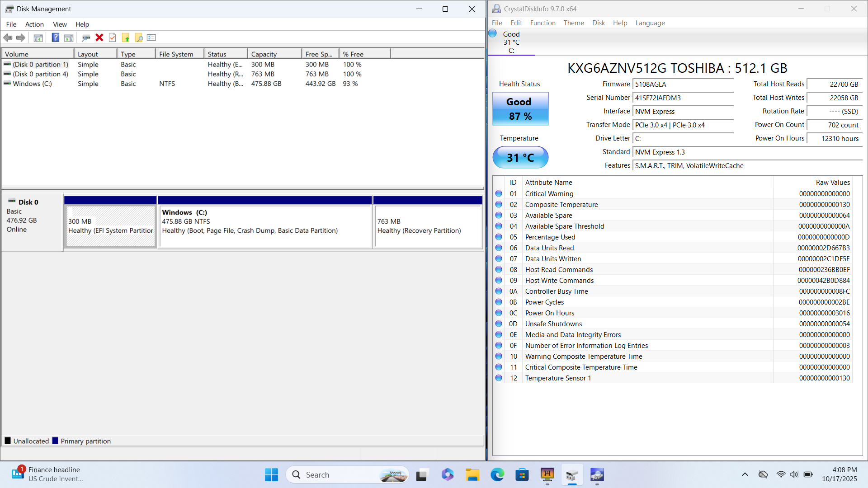Image resolution: width=868 pixels, height=488 pixels.
Task: Show hidden tray icons with the chevron
Action: (745, 474)
